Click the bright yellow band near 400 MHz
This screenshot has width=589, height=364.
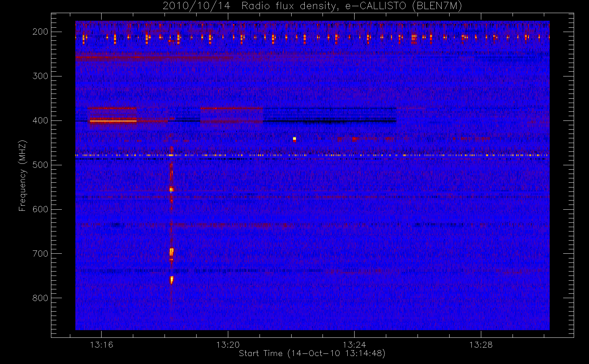click(x=113, y=121)
